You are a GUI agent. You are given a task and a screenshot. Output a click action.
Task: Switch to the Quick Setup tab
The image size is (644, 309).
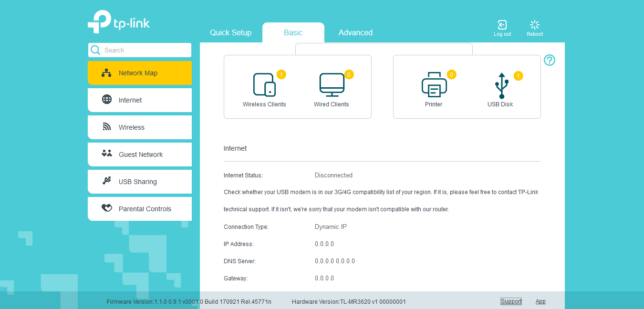(x=230, y=32)
